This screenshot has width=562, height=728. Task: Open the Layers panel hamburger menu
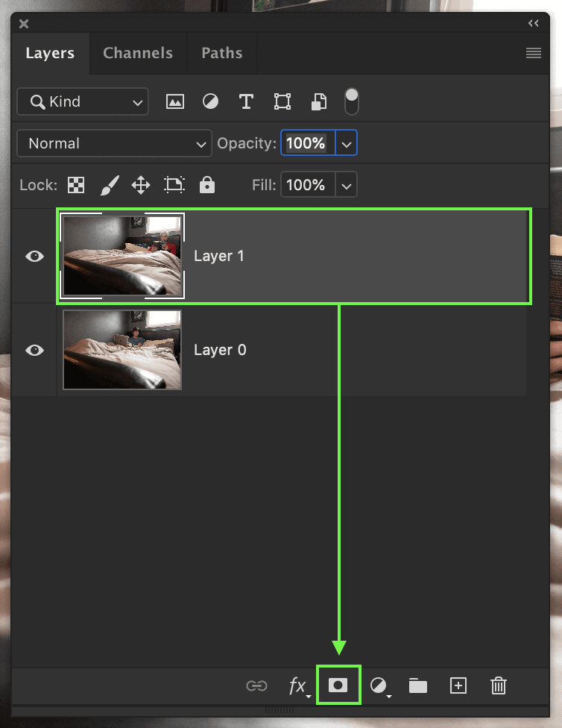[x=534, y=53]
